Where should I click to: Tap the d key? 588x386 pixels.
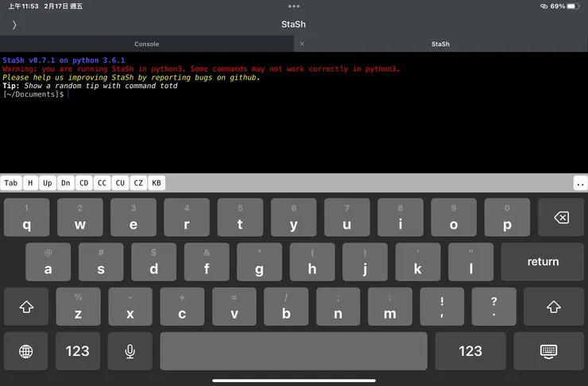153,262
